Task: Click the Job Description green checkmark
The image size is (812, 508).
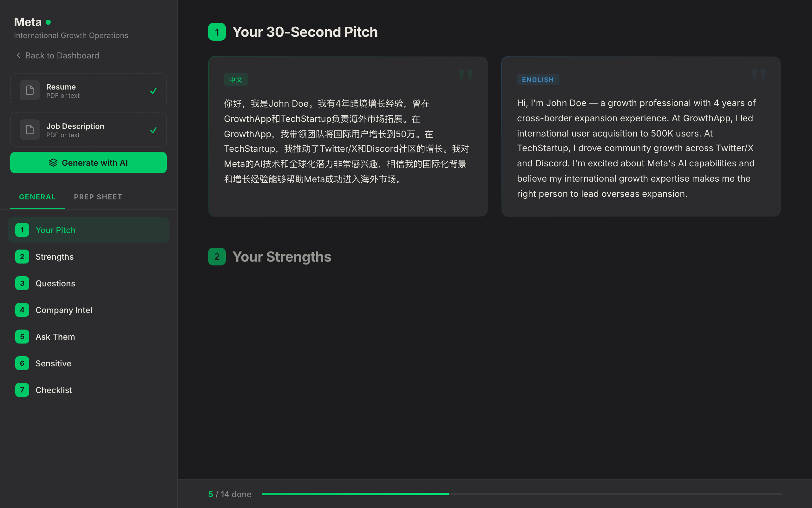Action: [153, 130]
